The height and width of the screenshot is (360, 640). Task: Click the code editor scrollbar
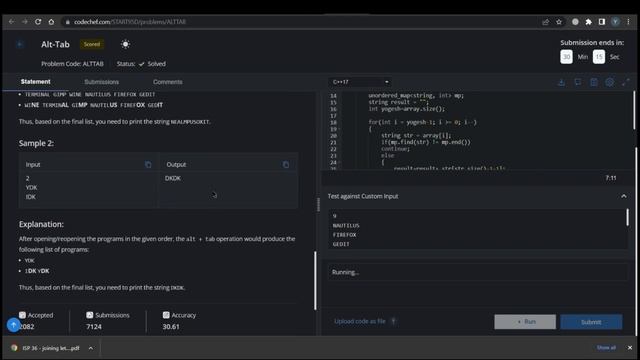point(635,110)
